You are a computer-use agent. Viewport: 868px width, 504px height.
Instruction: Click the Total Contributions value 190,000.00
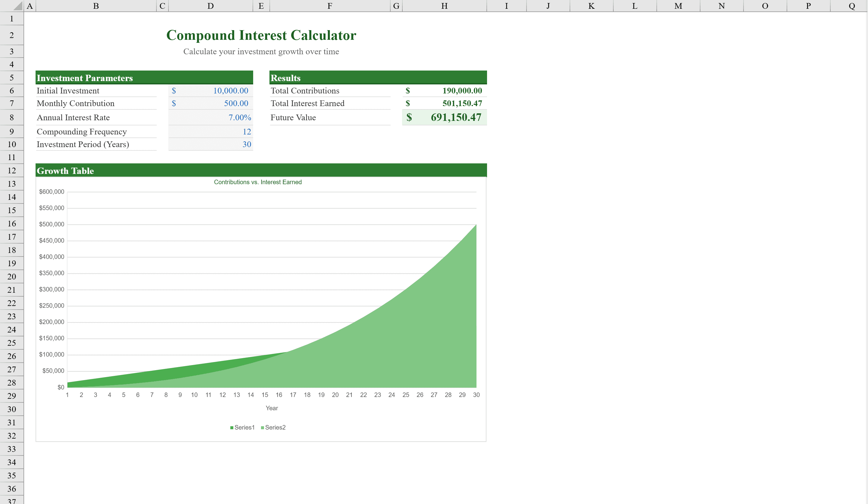[x=444, y=91]
